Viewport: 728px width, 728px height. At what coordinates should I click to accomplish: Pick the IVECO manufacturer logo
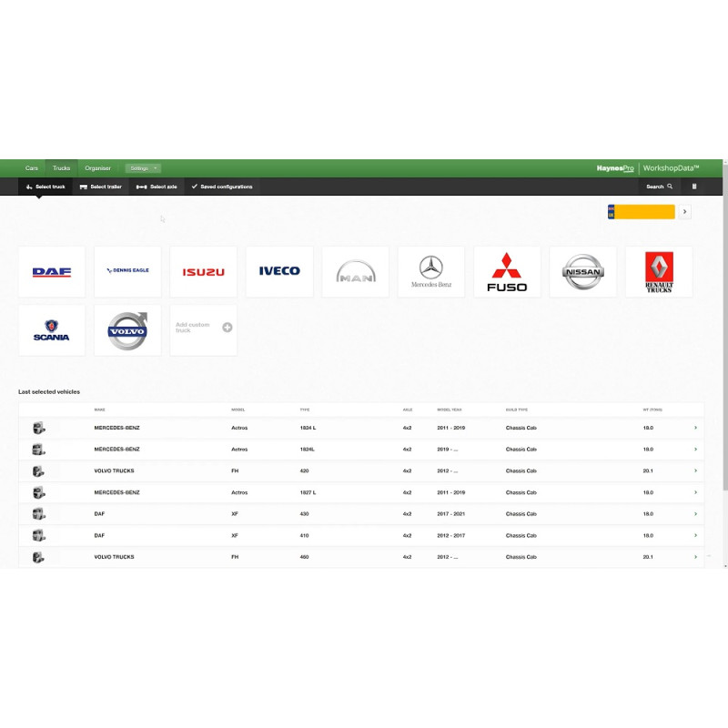(278, 270)
